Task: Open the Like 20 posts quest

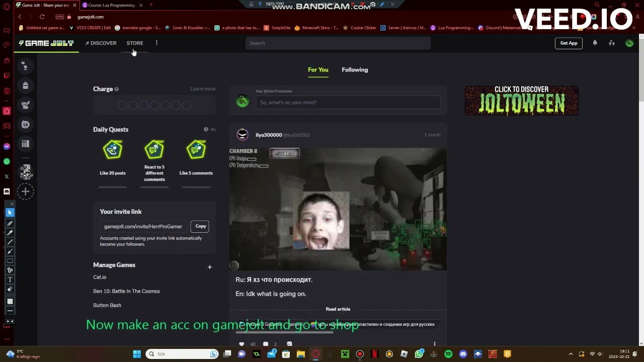Action: (113, 158)
